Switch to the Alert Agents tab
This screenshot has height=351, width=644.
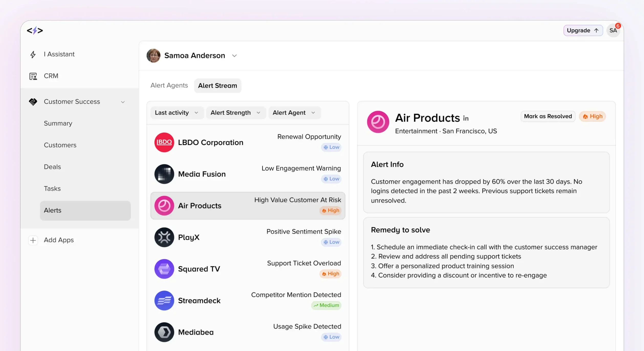click(x=169, y=86)
